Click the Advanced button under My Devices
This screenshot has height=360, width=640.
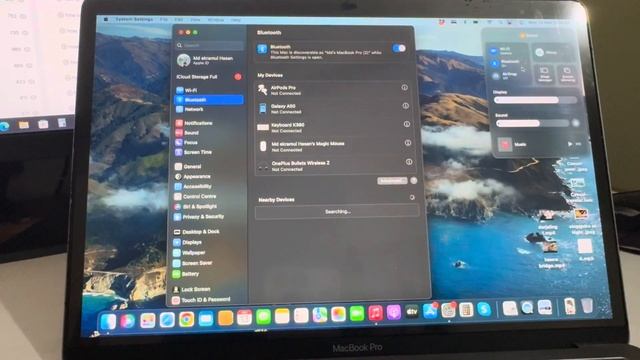point(392,180)
